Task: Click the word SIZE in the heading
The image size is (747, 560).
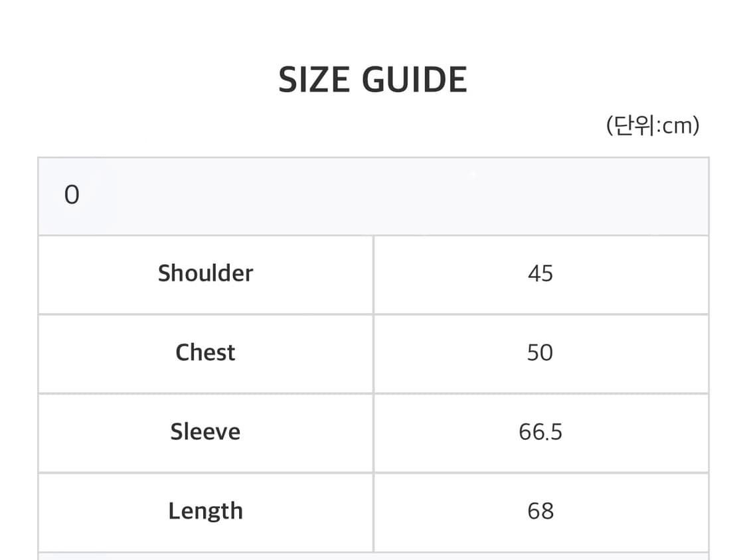Action: (314, 80)
